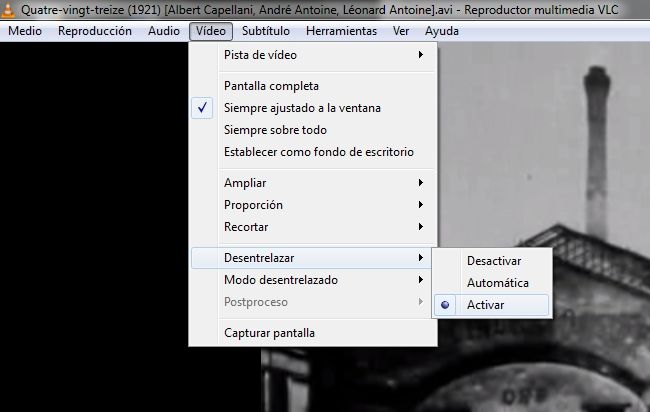Screen dimensions: 650x412
Task: Enable Siempre sobre todo
Action: click(x=313, y=130)
